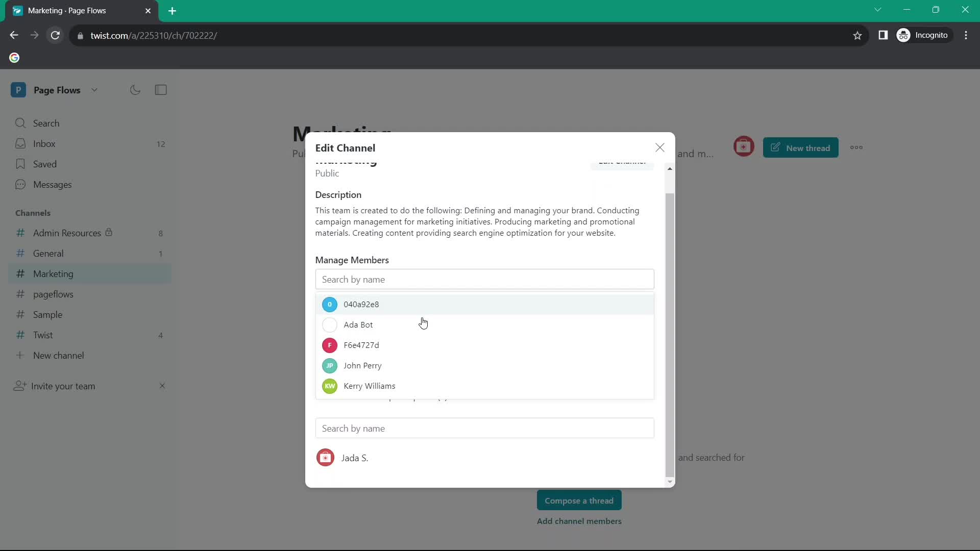The height and width of the screenshot is (551, 980).
Task: Click the Page Flows workspace dropdown
Action: pos(94,89)
